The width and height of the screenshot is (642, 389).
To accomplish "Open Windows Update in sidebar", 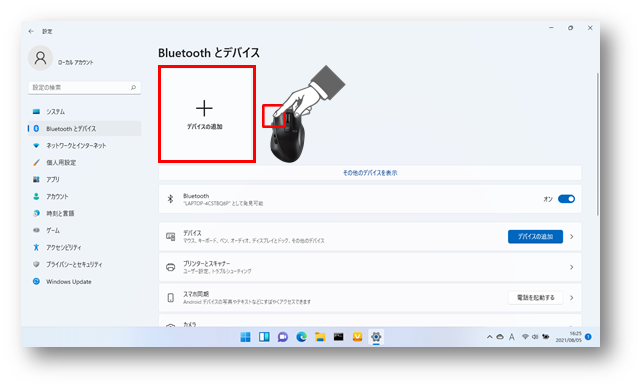I will click(84, 282).
